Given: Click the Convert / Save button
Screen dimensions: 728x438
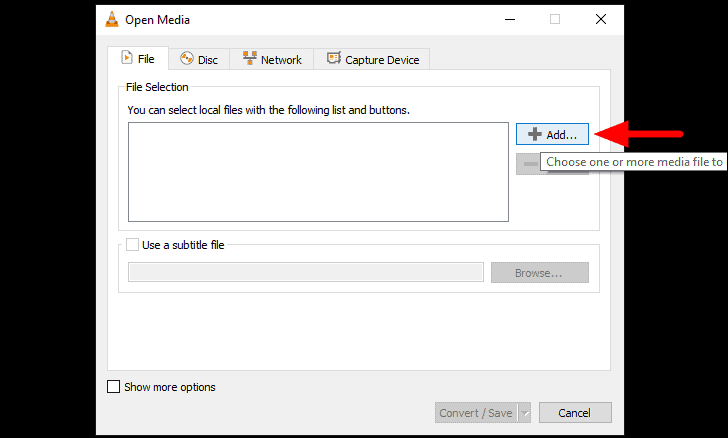Looking at the screenshot, I should (x=476, y=412).
